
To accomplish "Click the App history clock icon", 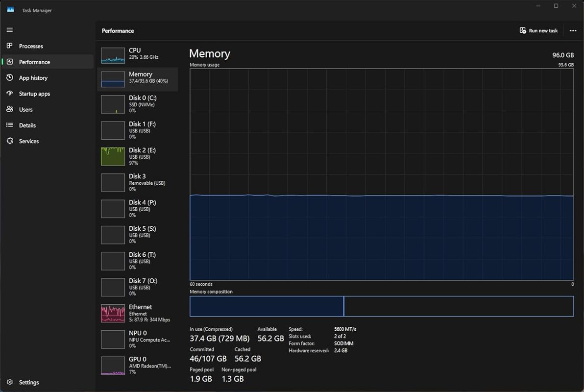I will tap(9, 78).
